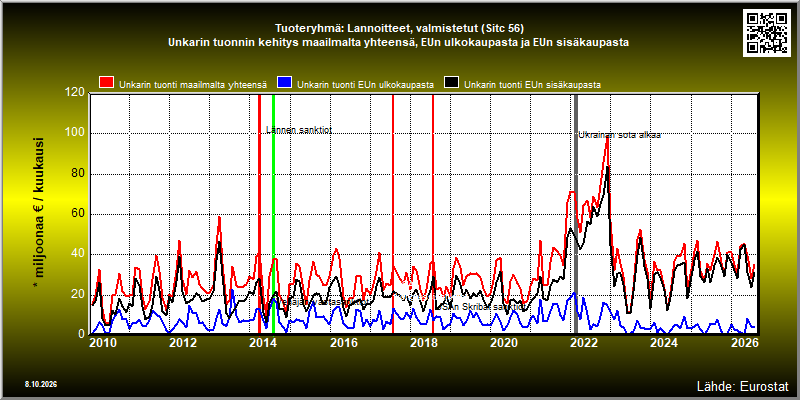Click the x-axis year label 2018
800x400 pixels.
tap(423, 343)
